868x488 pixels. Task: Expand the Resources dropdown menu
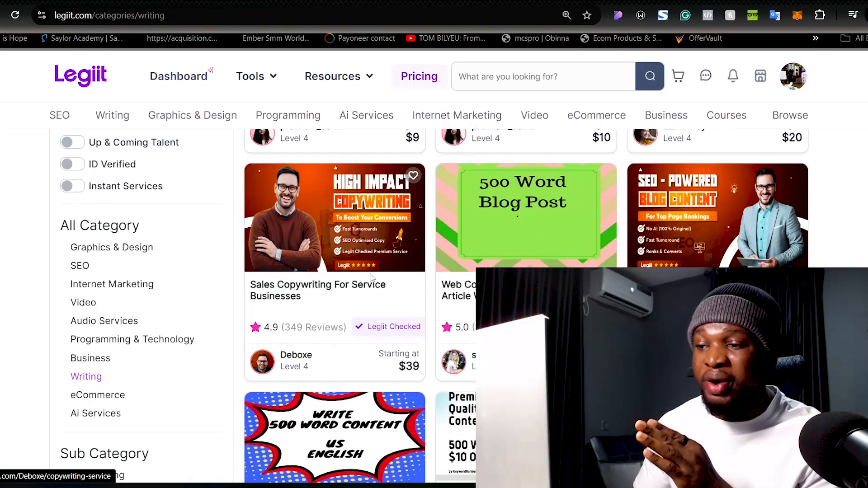tap(339, 76)
